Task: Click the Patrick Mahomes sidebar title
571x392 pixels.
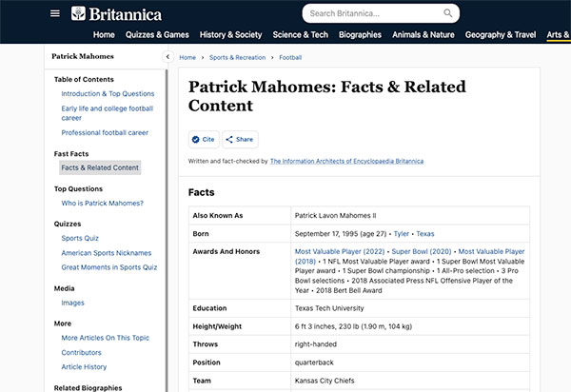Action: 83,56
